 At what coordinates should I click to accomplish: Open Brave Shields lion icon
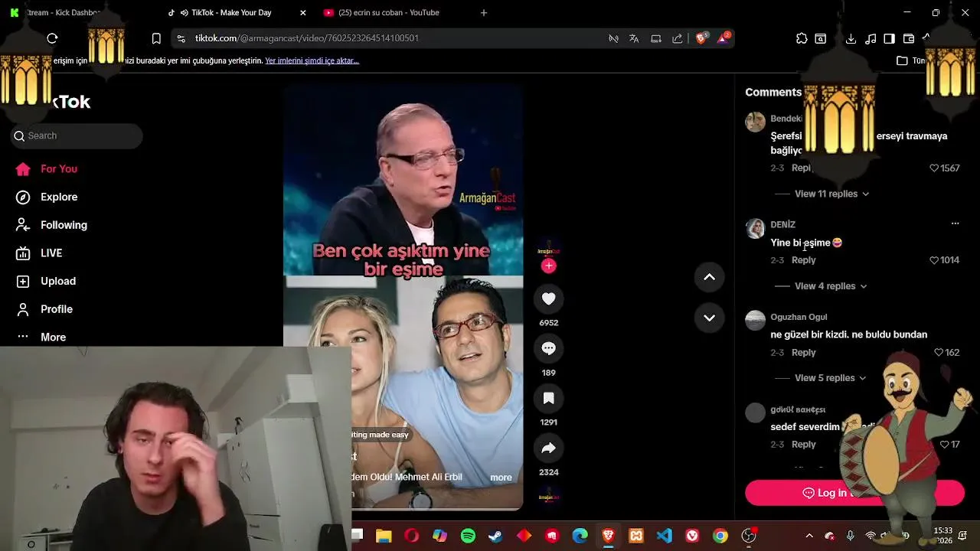(x=701, y=37)
